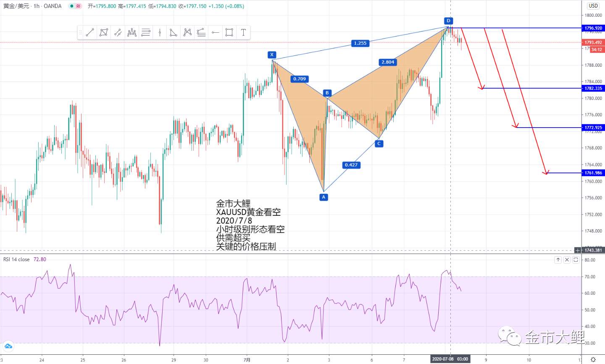Click the 2020-07-08 03:00 time label

point(450,359)
